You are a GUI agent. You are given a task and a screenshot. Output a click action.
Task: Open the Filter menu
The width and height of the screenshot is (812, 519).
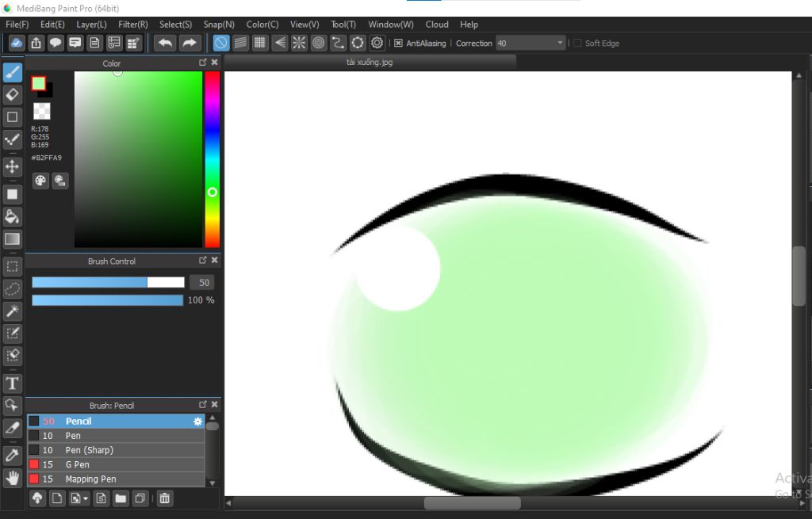(133, 25)
